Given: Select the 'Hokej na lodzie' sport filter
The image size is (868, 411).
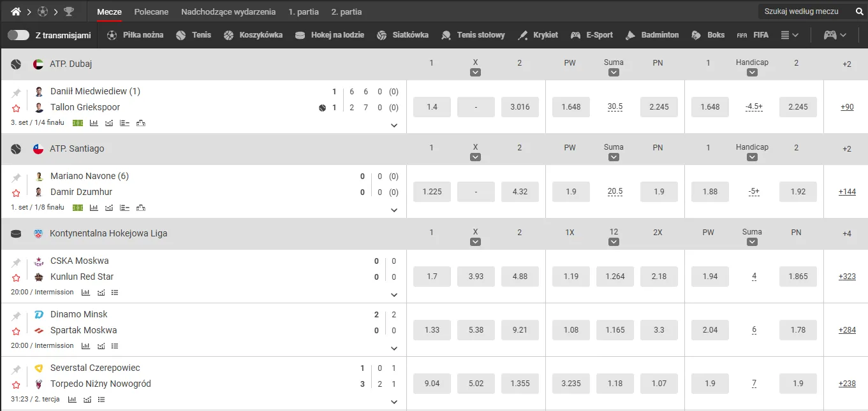Looking at the screenshot, I should pos(330,35).
